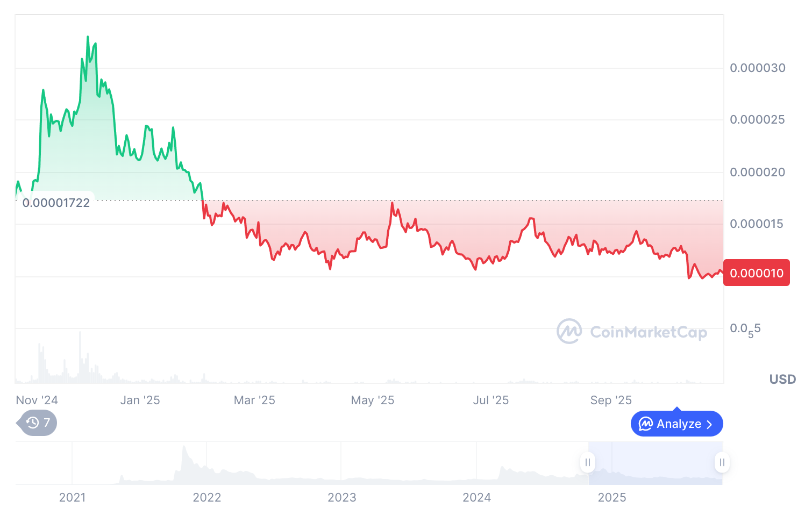Image resolution: width=812 pixels, height=515 pixels.
Task: Click the CoinMarketCap watermark logo icon
Action: (x=569, y=331)
